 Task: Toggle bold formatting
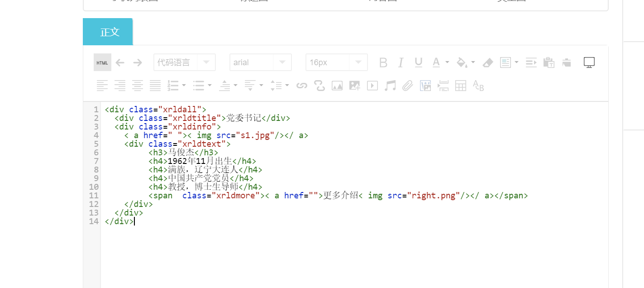coord(383,62)
